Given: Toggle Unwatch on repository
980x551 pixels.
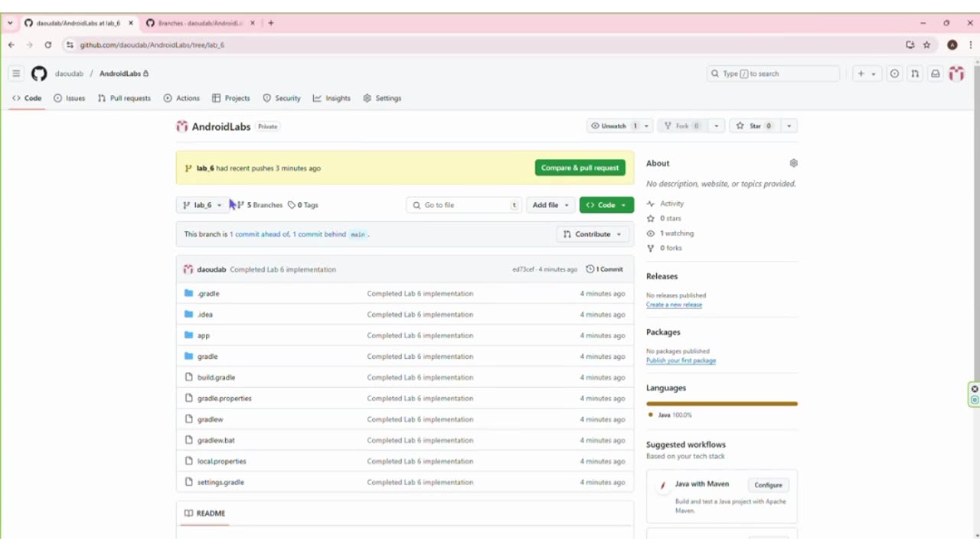Looking at the screenshot, I should [613, 126].
